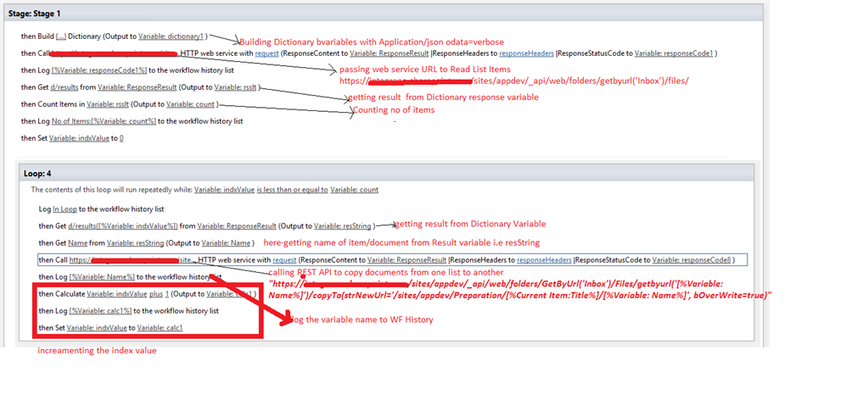The width and height of the screenshot is (868, 400).
Task: Open Variable: ResponseResult in the loop Call action
Action: pos(407,259)
